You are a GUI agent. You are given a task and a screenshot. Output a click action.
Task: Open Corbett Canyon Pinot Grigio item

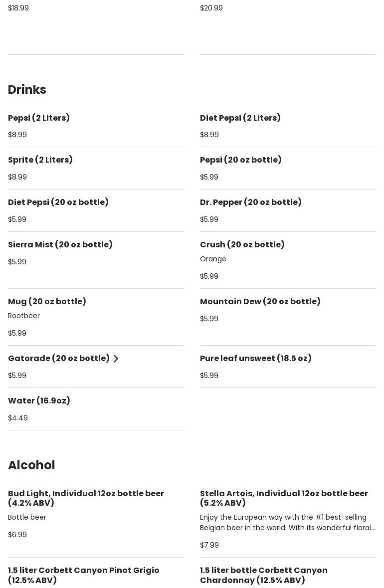click(x=84, y=575)
